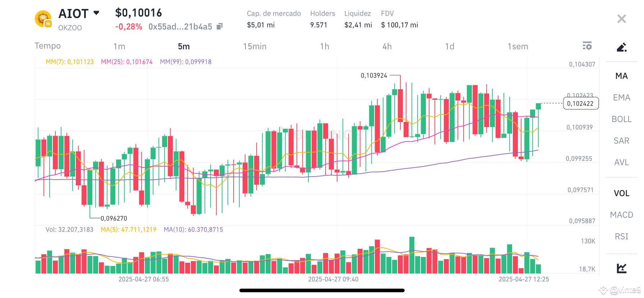644x298 pixels.
Task: Turn on the AVL indicator
Action: (x=622, y=162)
